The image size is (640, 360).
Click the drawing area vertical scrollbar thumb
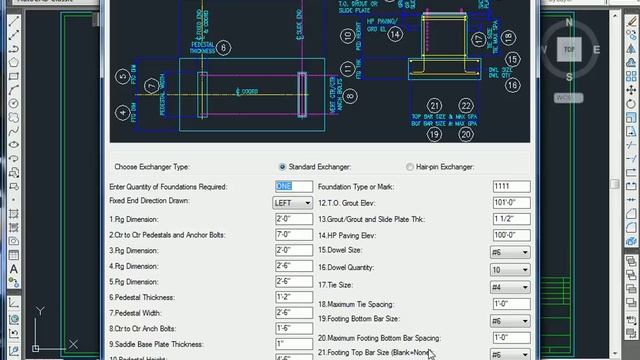click(615, 184)
